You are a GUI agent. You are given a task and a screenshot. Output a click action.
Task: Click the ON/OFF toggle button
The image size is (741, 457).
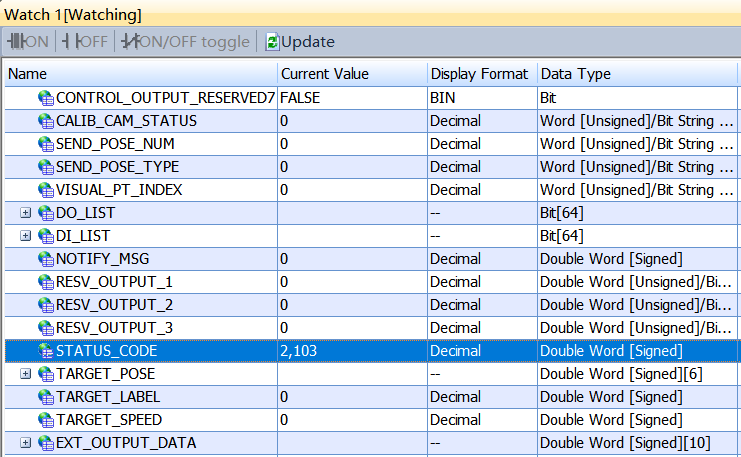185,42
